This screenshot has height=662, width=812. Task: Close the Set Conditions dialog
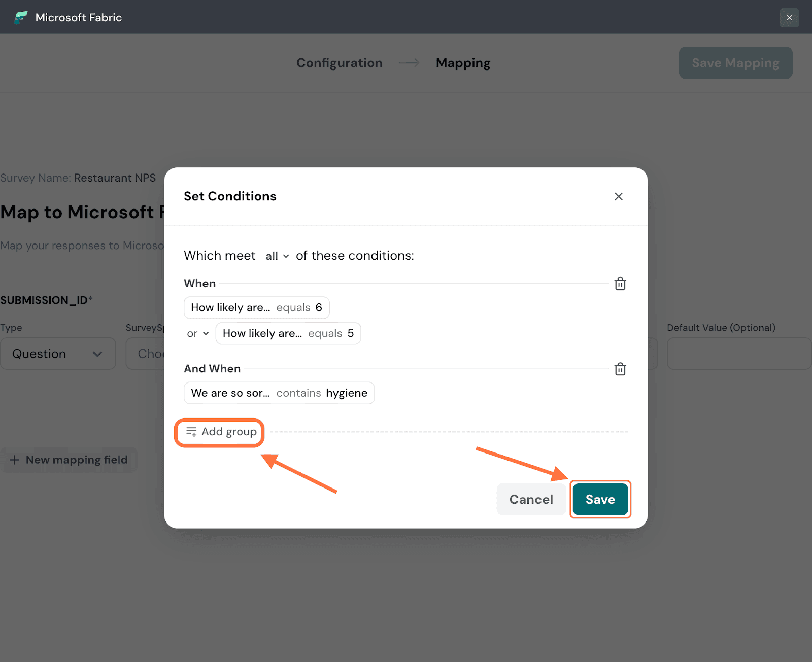618,196
